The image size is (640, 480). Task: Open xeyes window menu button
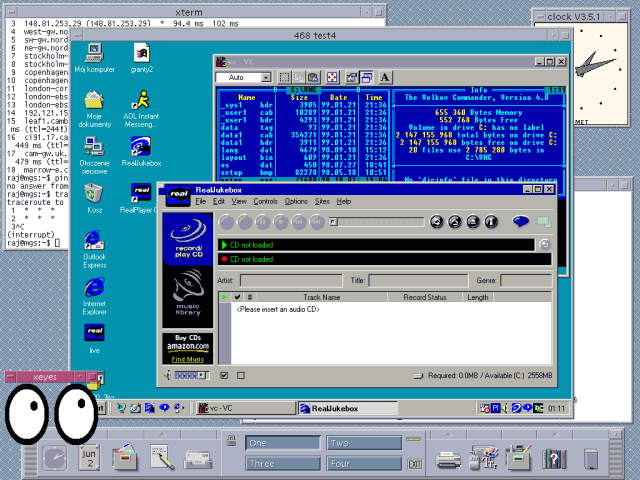11,377
